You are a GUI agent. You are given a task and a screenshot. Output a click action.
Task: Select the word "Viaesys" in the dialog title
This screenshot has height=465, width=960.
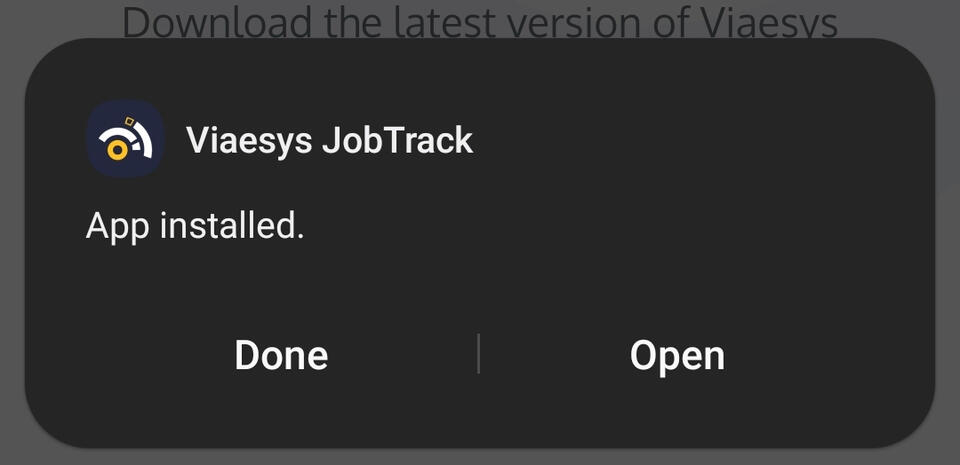tap(248, 140)
